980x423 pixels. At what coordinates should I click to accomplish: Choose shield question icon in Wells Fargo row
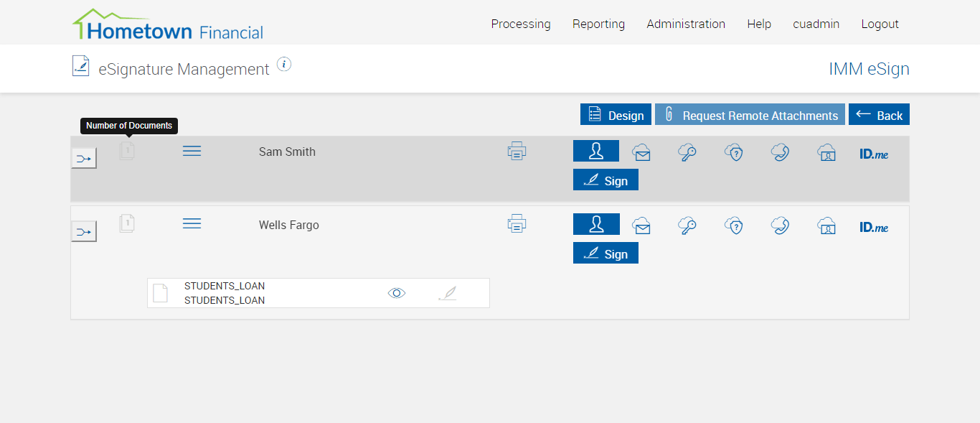coord(733,226)
